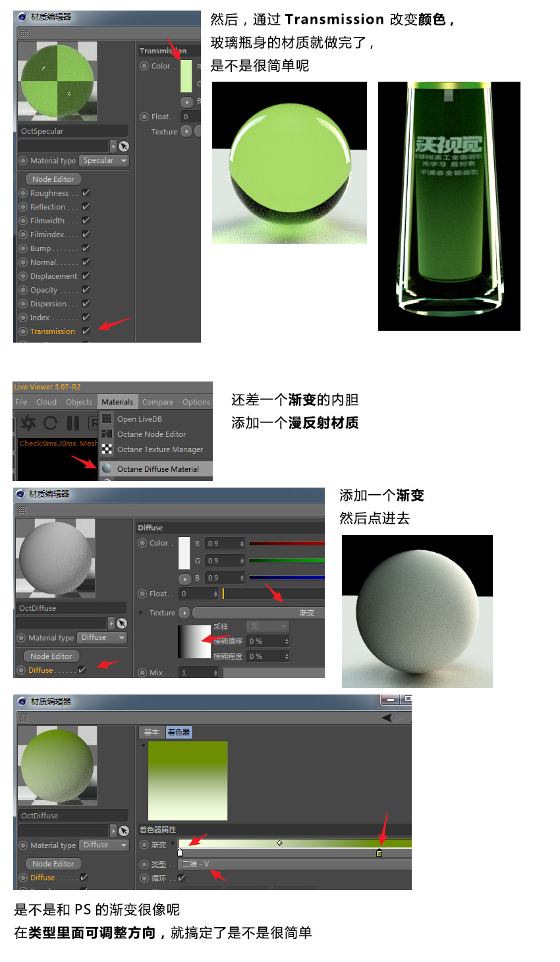Viewport: 560px width, 962px height.
Task: Click the Octane Diffuse Material sphere icon
Action: pos(107,468)
